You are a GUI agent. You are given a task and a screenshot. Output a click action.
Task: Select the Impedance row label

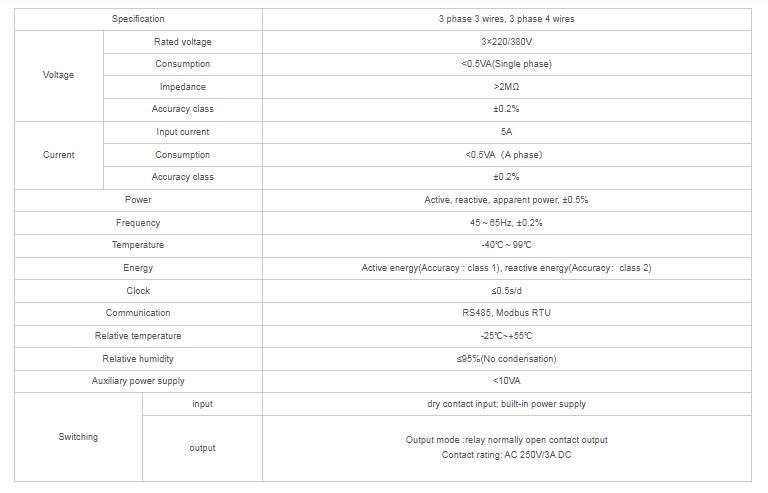tap(182, 87)
